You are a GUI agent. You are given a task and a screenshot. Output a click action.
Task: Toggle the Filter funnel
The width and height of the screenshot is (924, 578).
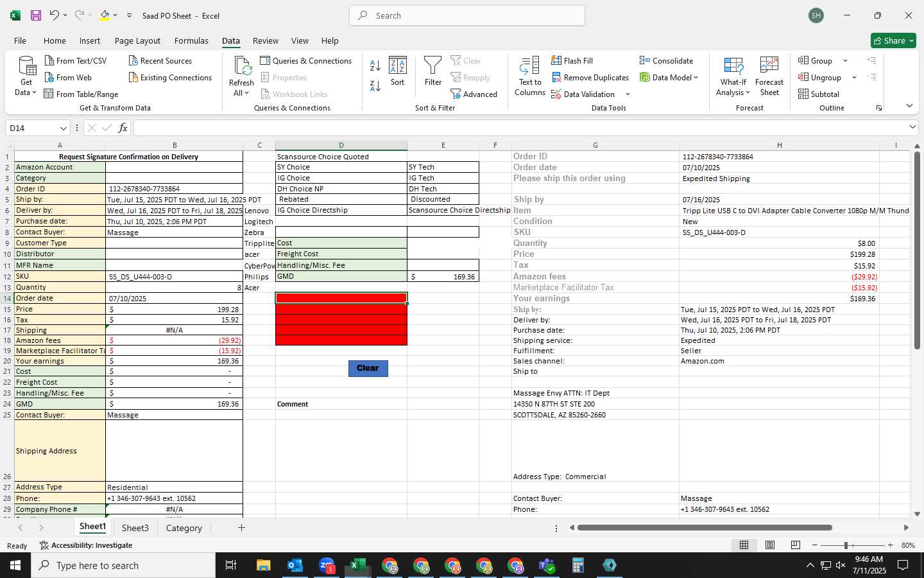[x=433, y=71]
